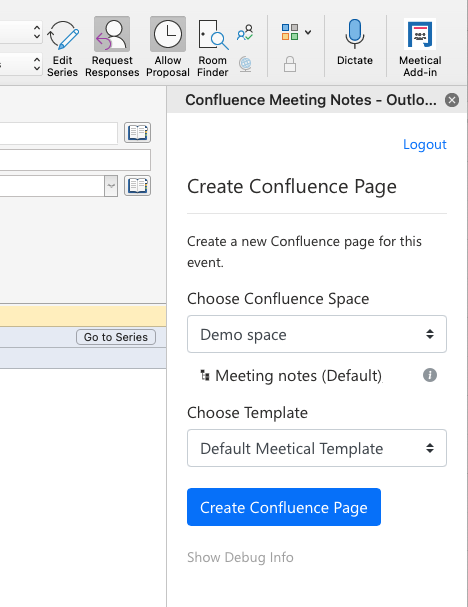Click the time zones globe icon
This screenshot has width=468, height=607.
(245, 64)
